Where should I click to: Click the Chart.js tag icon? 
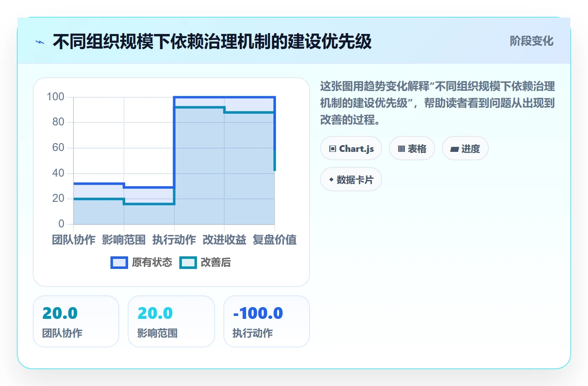pyautogui.click(x=333, y=149)
